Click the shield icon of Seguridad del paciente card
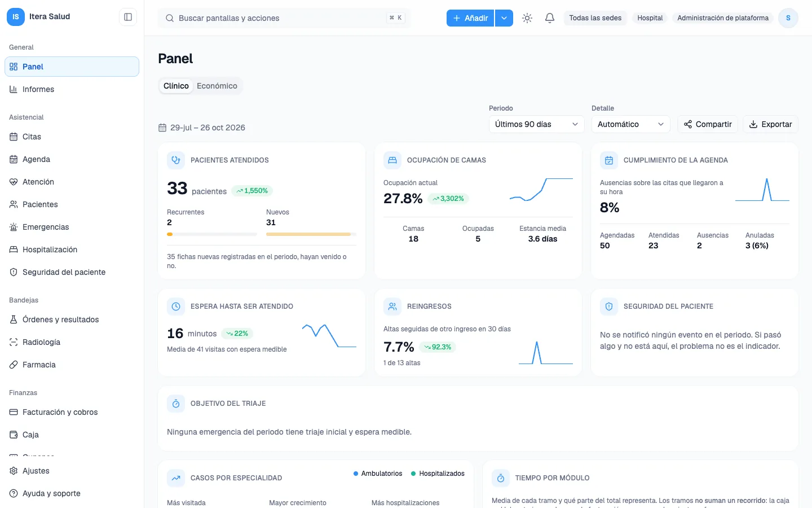 coord(609,306)
